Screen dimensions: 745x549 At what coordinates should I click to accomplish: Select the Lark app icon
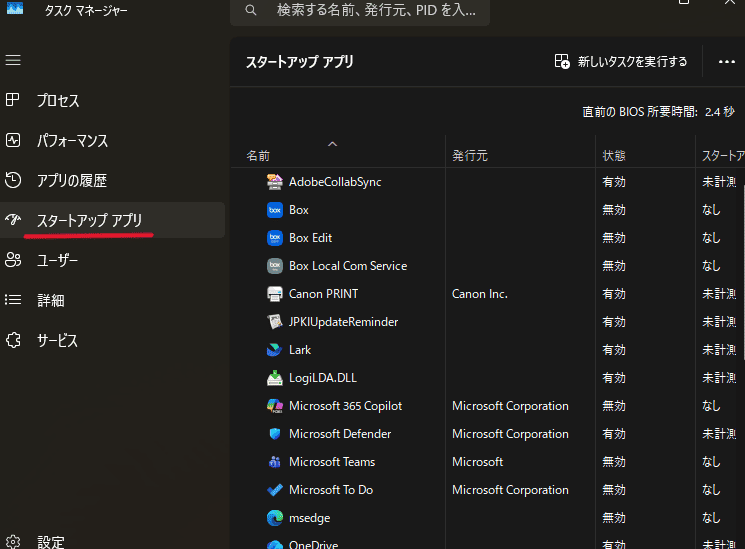[275, 350]
